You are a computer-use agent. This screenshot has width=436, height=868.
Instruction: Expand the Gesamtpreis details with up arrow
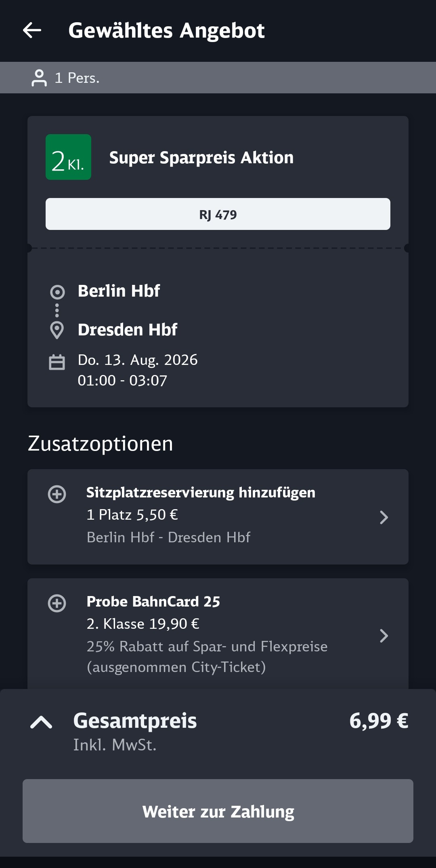[x=41, y=722]
